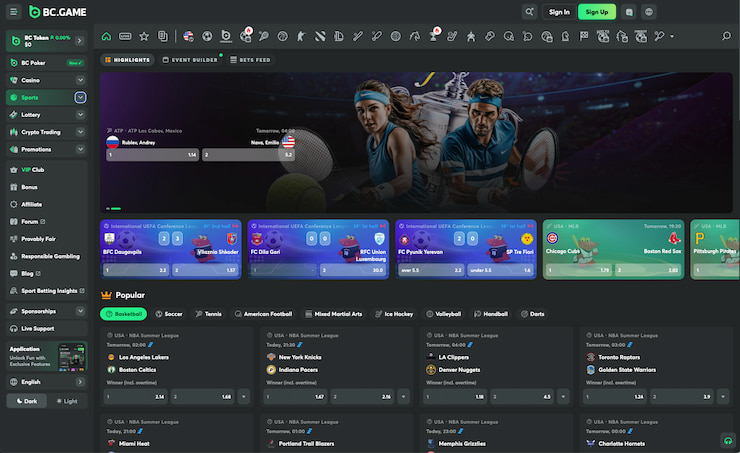Select the Counter-Strike sport icon
Screen dimensions: 740x453
[x=301, y=36]
